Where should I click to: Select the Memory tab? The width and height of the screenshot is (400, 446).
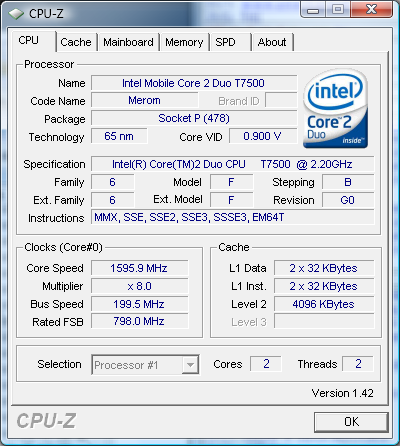coord(184,42)
